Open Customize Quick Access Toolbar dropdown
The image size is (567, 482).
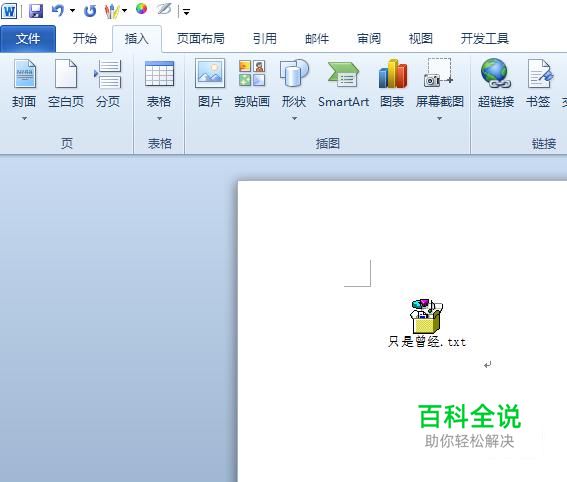187,12
